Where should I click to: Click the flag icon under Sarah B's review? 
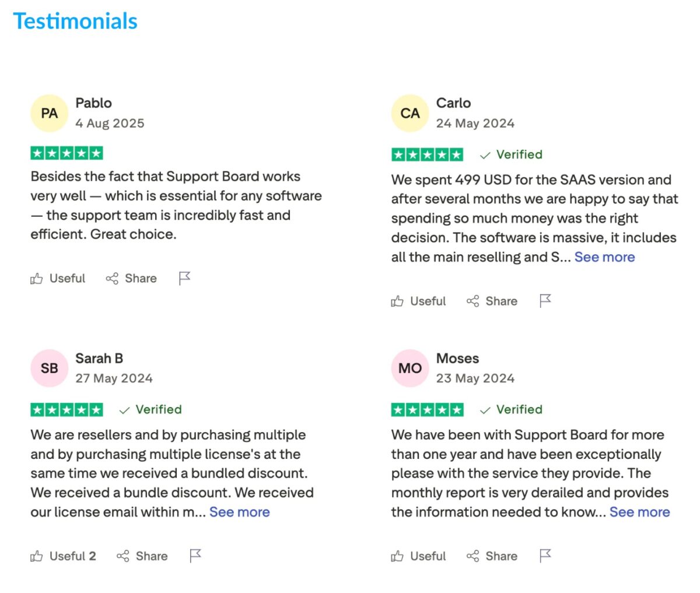(x=195, y=556)
